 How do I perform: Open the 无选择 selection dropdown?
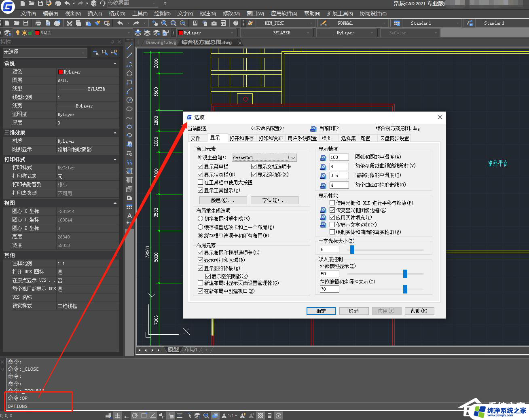click(x=44, y=53)
